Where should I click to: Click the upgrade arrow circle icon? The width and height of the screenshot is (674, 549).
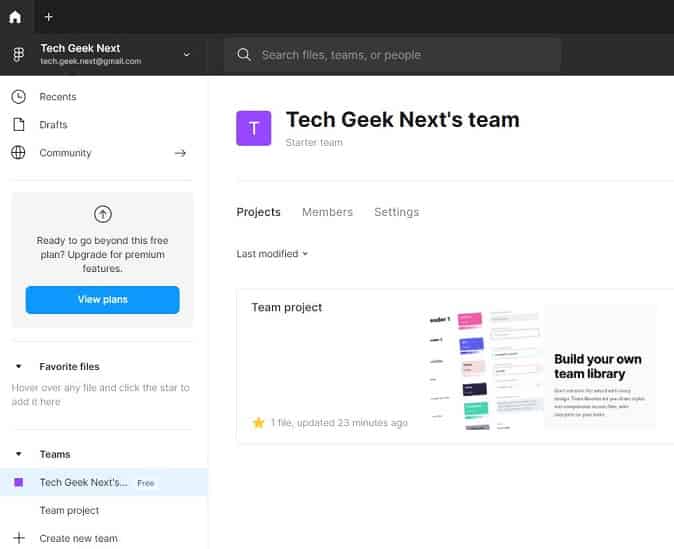click(x=103, y=214)
